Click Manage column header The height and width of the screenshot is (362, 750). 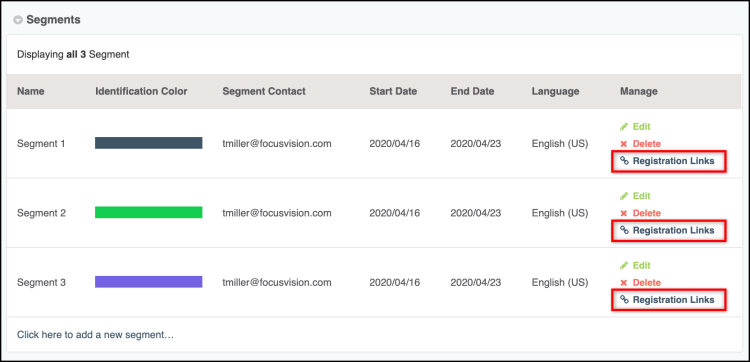click(x=639, y=91)
